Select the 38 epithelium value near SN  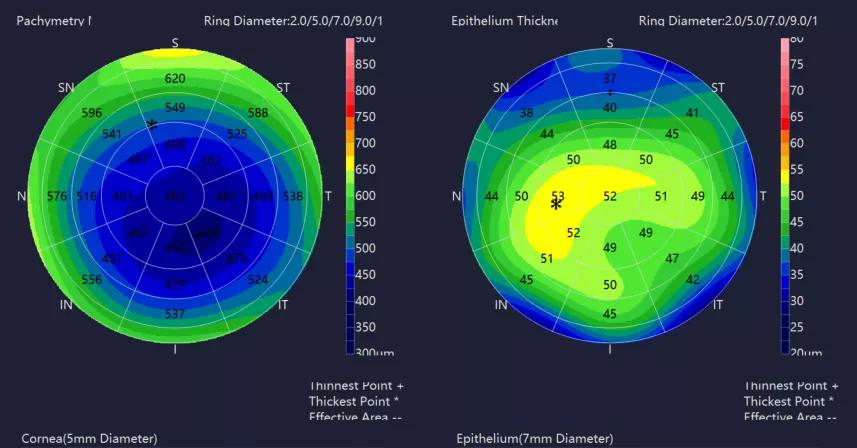click(526, 113)
